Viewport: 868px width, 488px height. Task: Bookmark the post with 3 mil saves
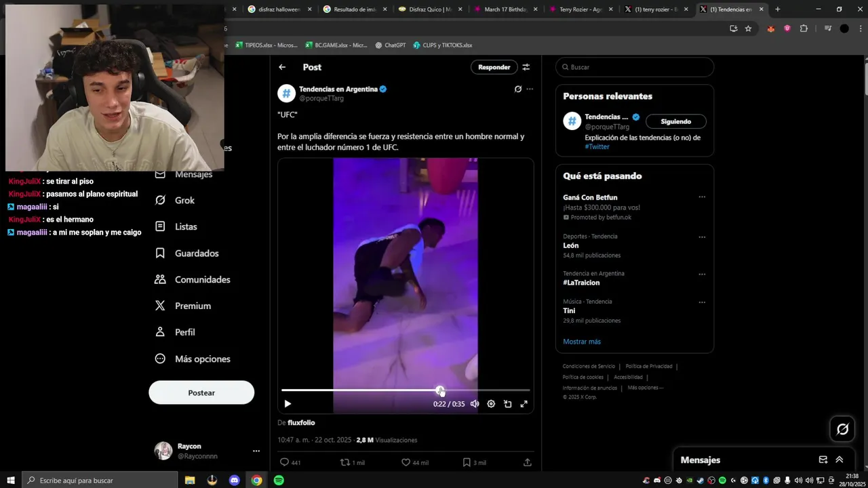point(474,462)
